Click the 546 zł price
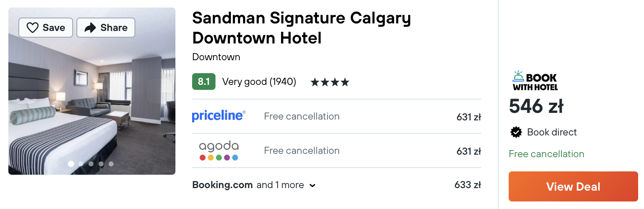The width and height of the screenshot is (644, 209). pyautogui.click(x=536, y=106)
